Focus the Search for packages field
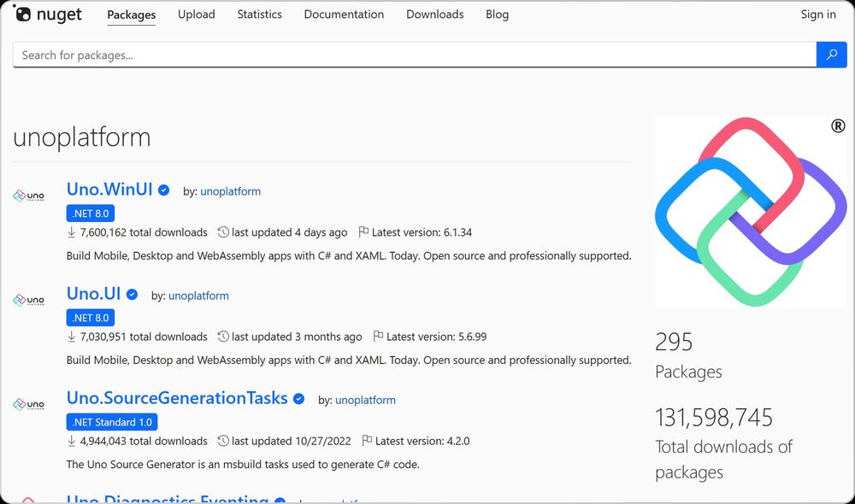 click(415, 55)
